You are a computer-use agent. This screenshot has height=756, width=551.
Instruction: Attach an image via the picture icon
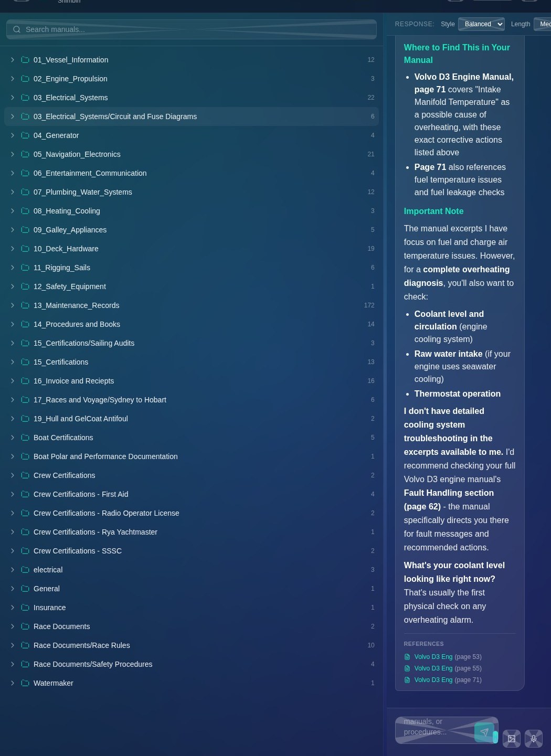pyautogui.click(x=512, y=739)
